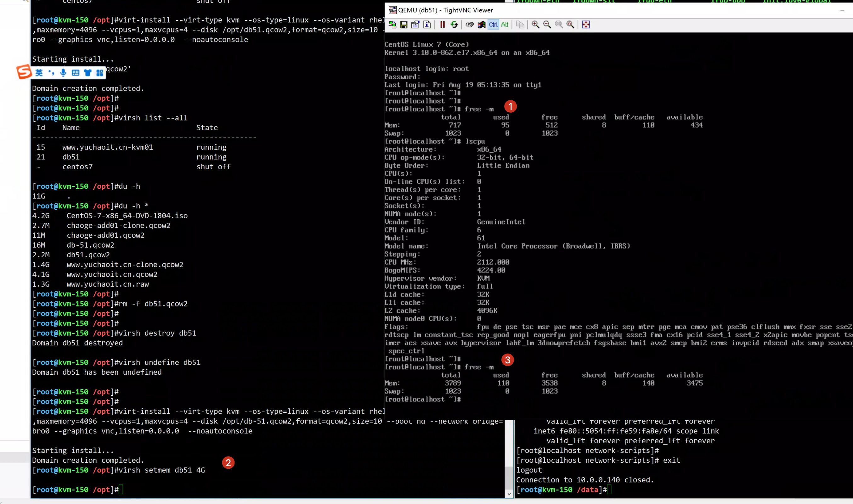
Task: Send Ctrl+Alt+Del using the toolbar icon
Action: (470, 25)
